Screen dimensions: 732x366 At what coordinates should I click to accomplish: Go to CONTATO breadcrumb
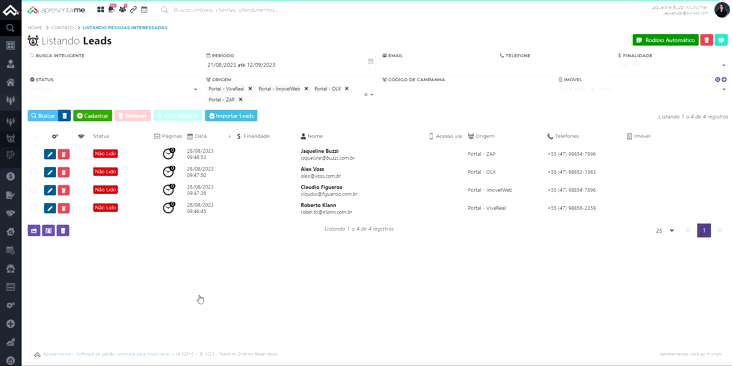click(63, 28)
